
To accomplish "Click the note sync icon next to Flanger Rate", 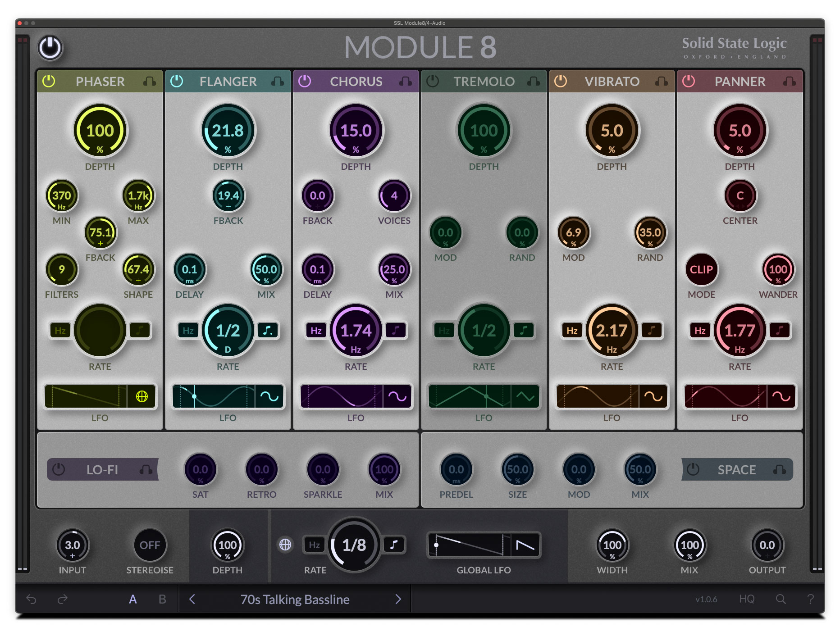I will 269,331.
